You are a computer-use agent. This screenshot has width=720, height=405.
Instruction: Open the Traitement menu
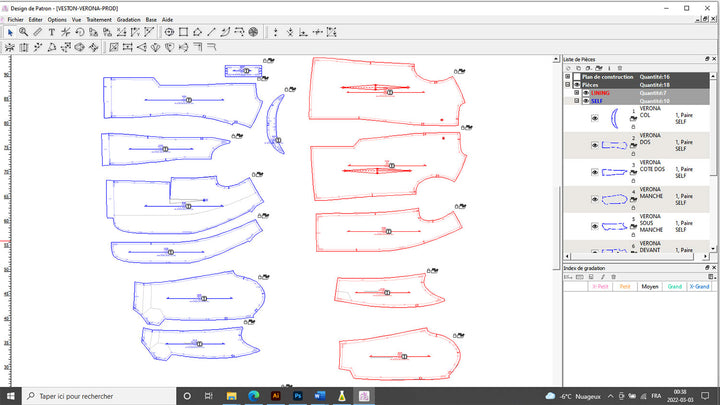[x=99, y=20]
